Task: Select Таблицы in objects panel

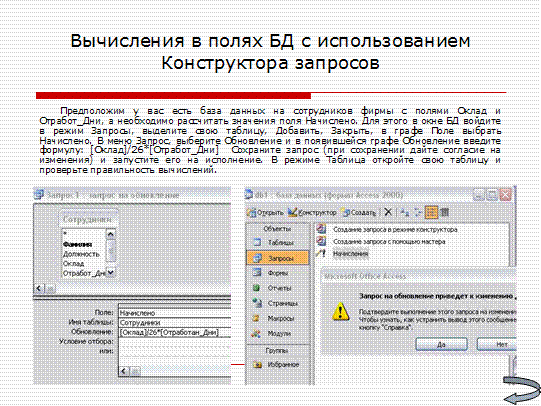Action: [277, 242]
